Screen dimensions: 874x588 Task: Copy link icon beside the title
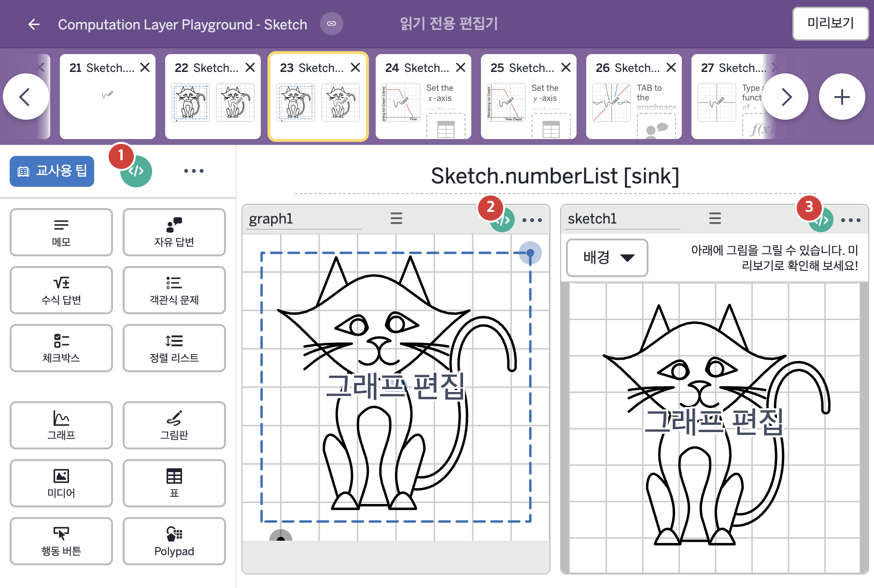coord(332,24)
